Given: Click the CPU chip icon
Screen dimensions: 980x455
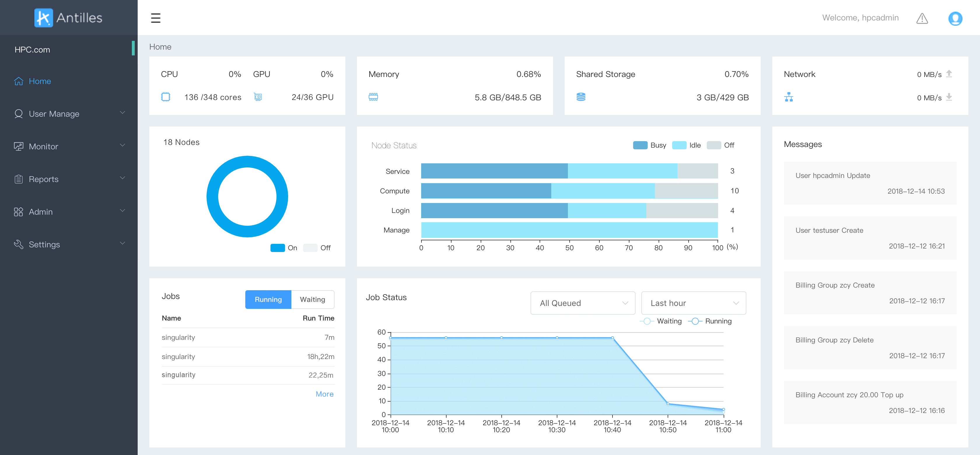Looking at the screenshot, I should click(x=165, y=97).
